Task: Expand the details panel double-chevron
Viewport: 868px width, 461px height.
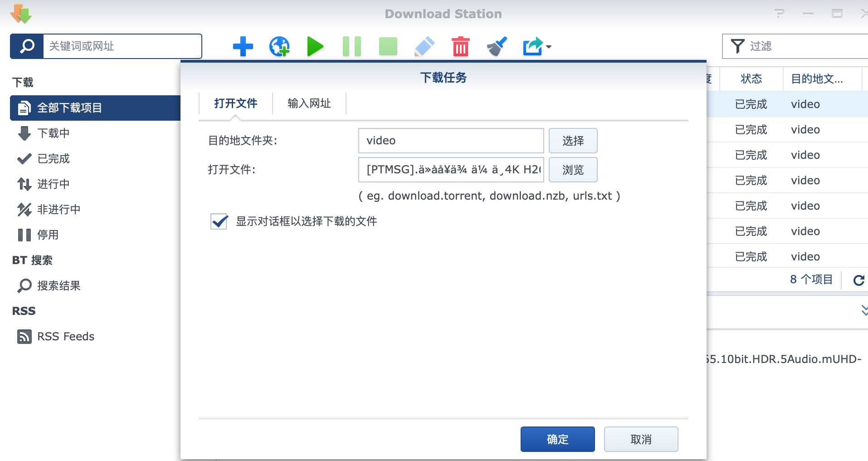Action: coord(864,310)
